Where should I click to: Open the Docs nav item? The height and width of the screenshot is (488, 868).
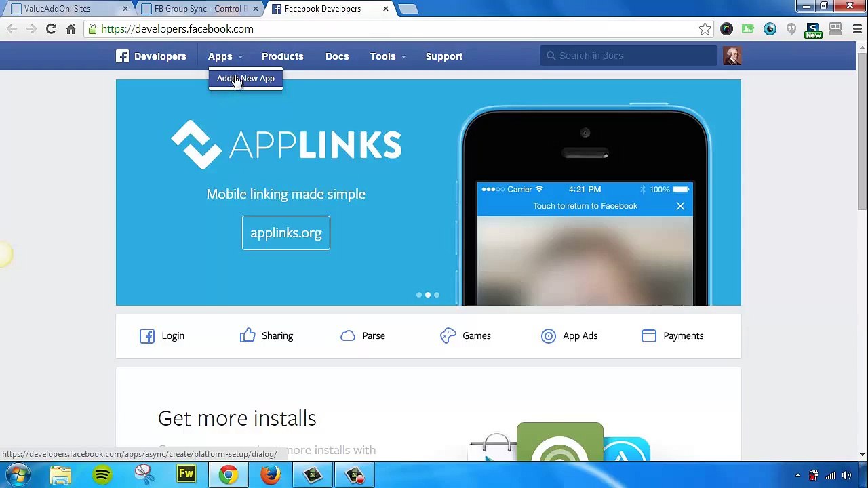click(337, 56)
